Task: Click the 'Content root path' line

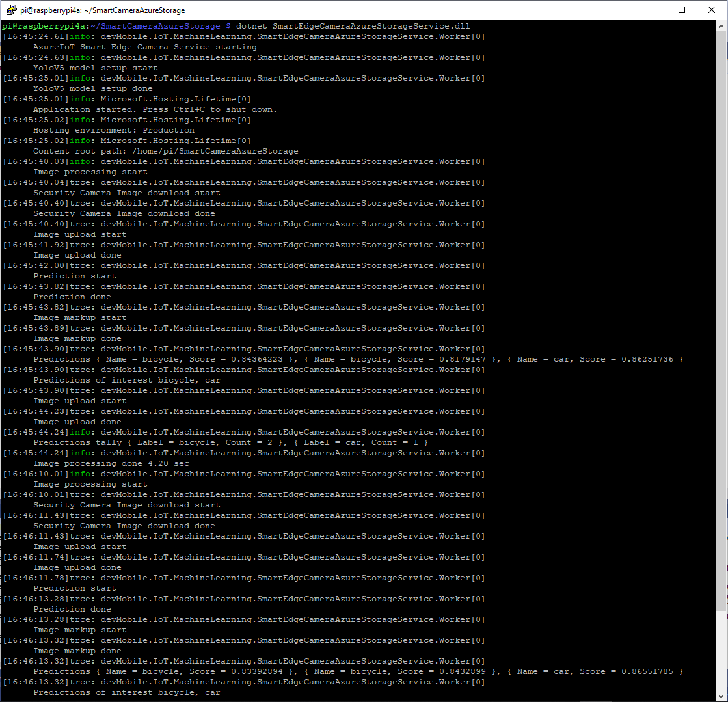Action: click(x=165, y=151)
